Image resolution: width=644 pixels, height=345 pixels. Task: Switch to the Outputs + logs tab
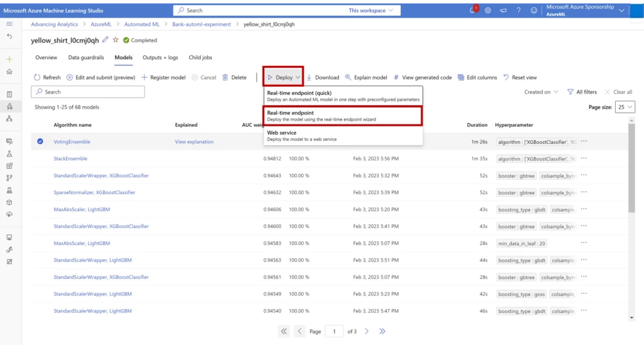pos(160,57)
